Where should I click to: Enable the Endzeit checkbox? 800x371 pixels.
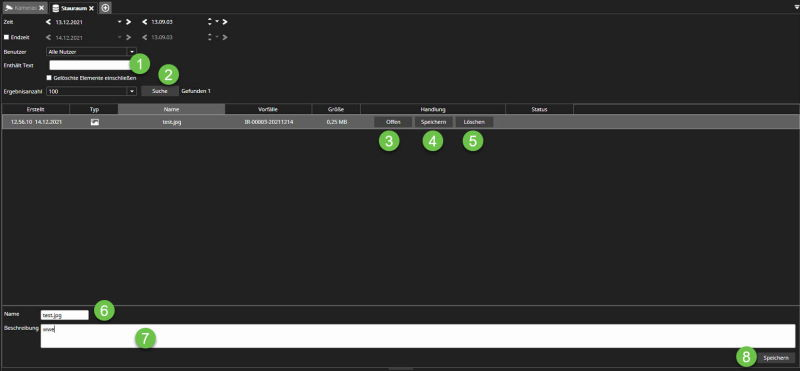click(6, 37)
